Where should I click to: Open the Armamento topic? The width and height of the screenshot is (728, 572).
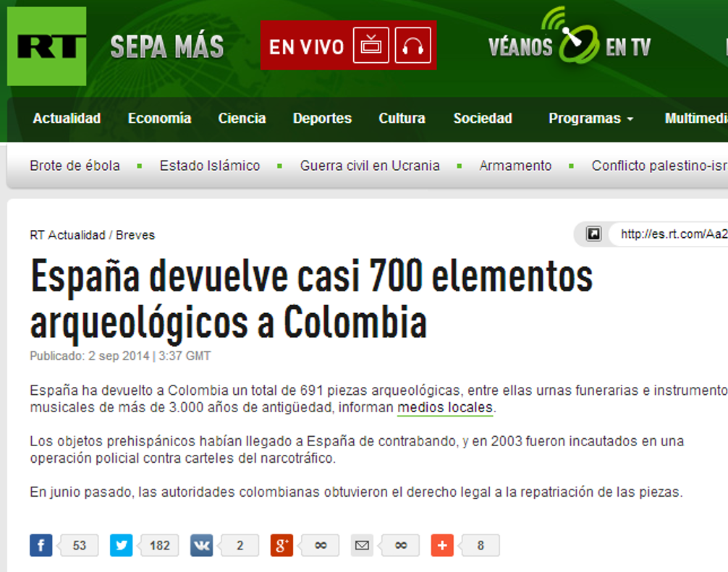[515, 166]
